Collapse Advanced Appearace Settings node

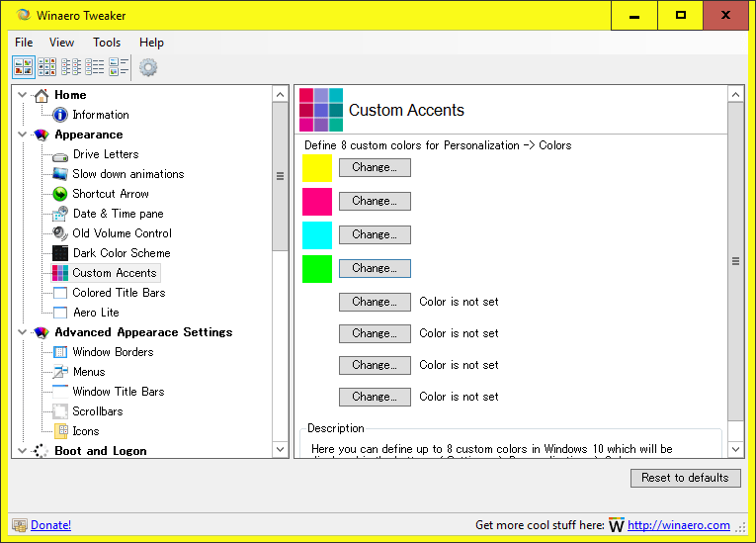[22, 332]
